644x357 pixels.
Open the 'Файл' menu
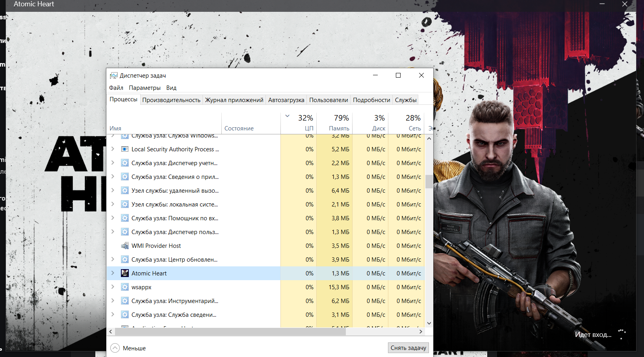pyautogui.click(x=116, y=88)
